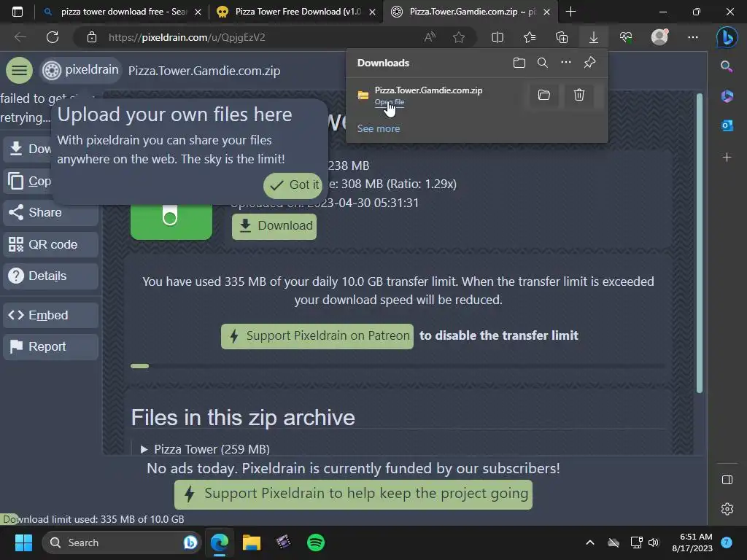Close the pizza tower search tab

tap(198, 12)
